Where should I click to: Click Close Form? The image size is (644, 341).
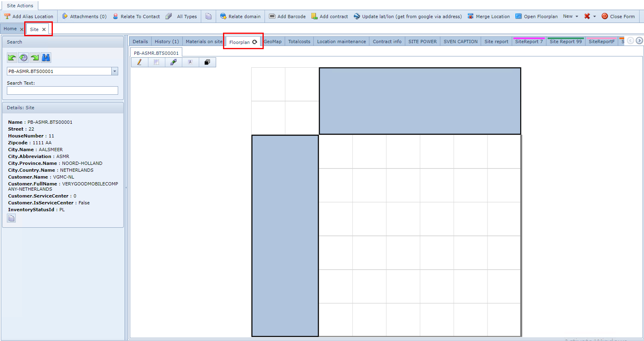coord(618,17)
